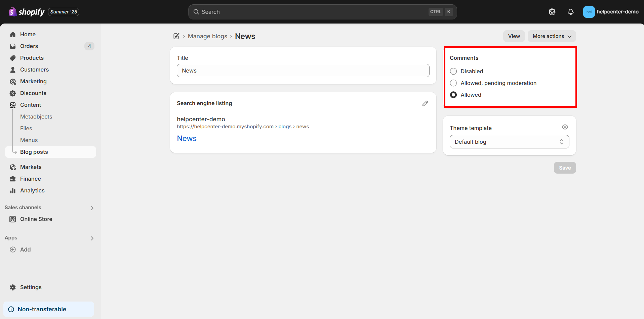Expand the More actions dropdown
This screenshot has height=319, width=644.
click(x=552, y=36)
